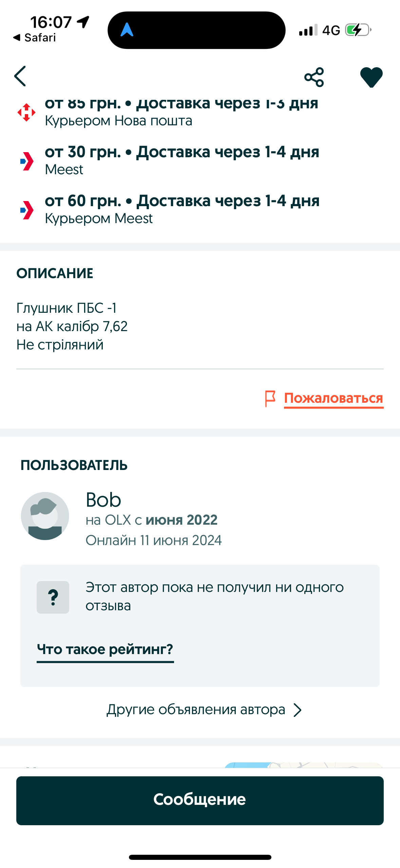The image size is (400, 868).
Task: Tap the home indicator bar
Action: point(200,857)
